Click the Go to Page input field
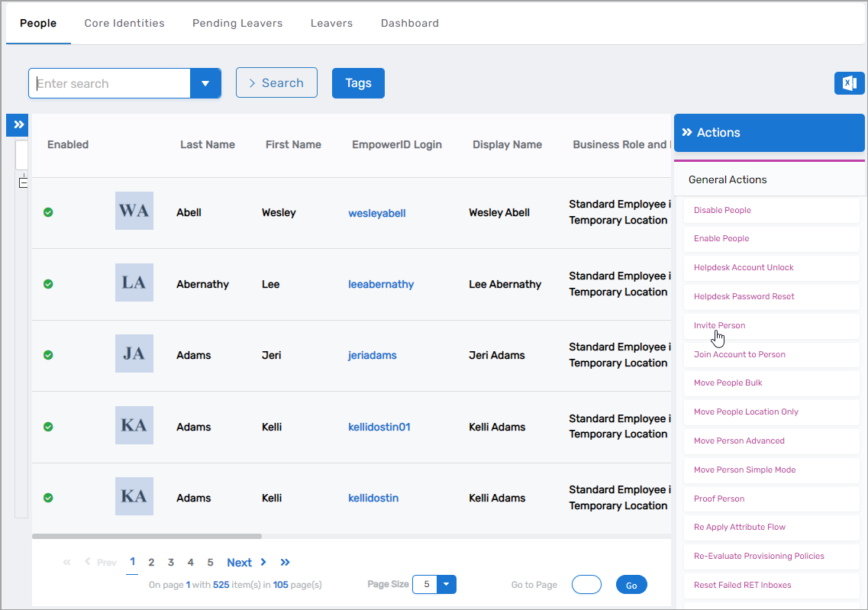 586,585
